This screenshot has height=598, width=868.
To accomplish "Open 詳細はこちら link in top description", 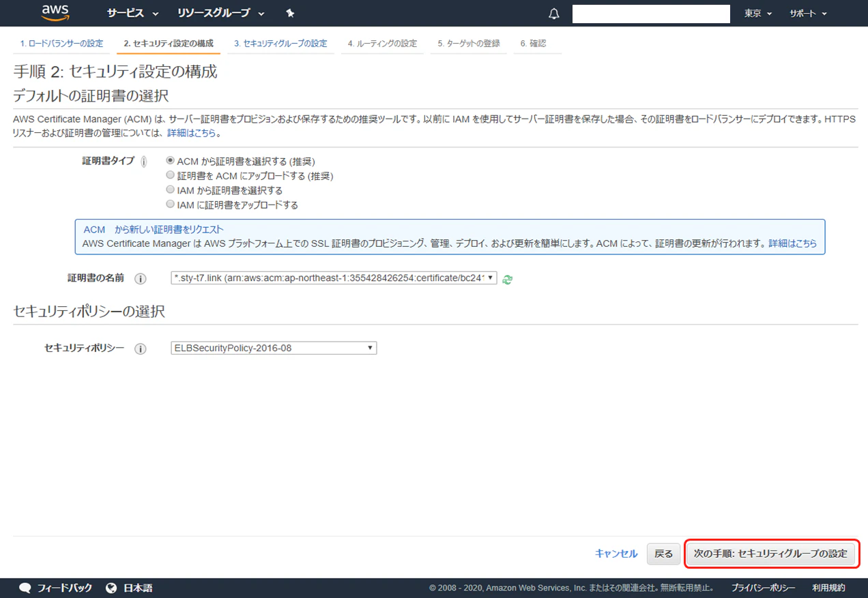I will point(191,133).
